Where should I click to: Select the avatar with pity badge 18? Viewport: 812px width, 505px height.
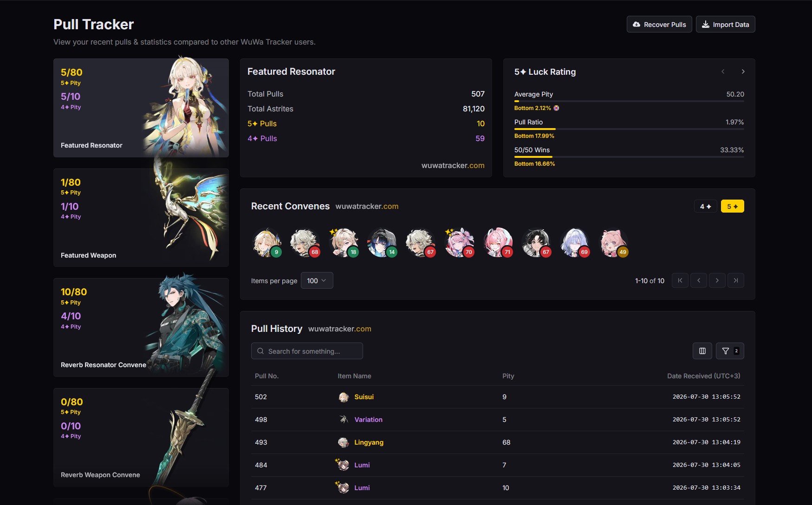(x=344, y=243)
